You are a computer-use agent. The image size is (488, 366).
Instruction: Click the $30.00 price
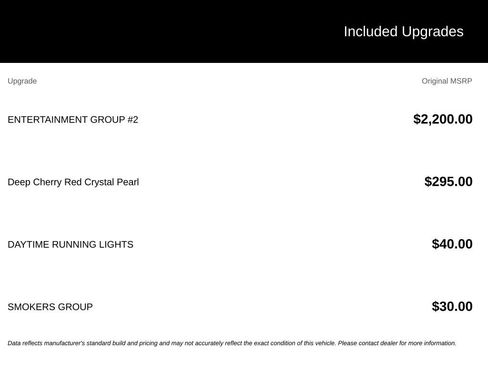[452, 306]
